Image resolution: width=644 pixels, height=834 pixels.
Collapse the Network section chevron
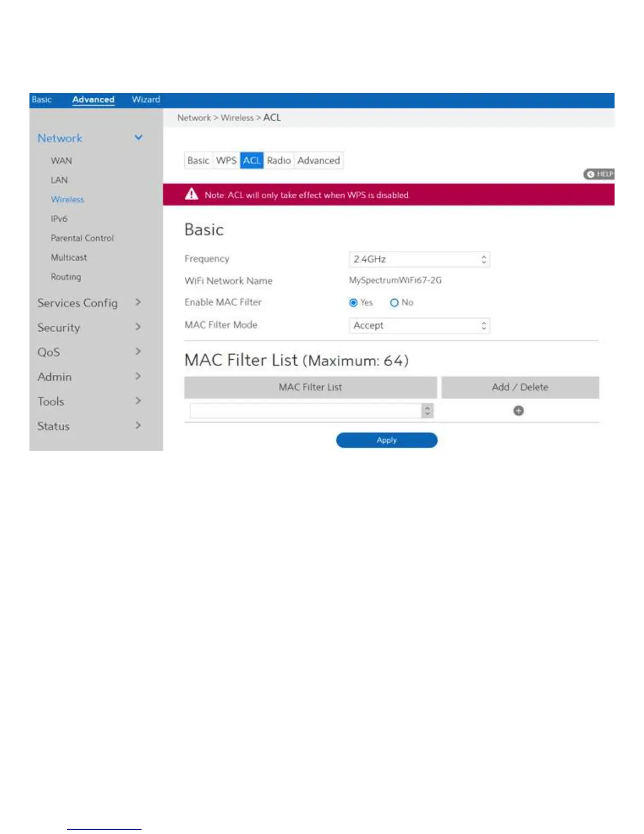coord(138,138)
